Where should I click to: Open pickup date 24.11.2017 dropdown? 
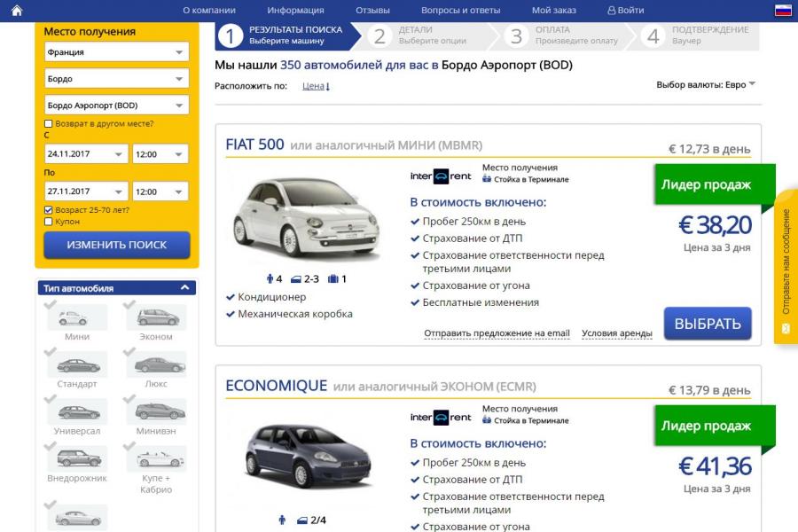[x=86, y=153]
